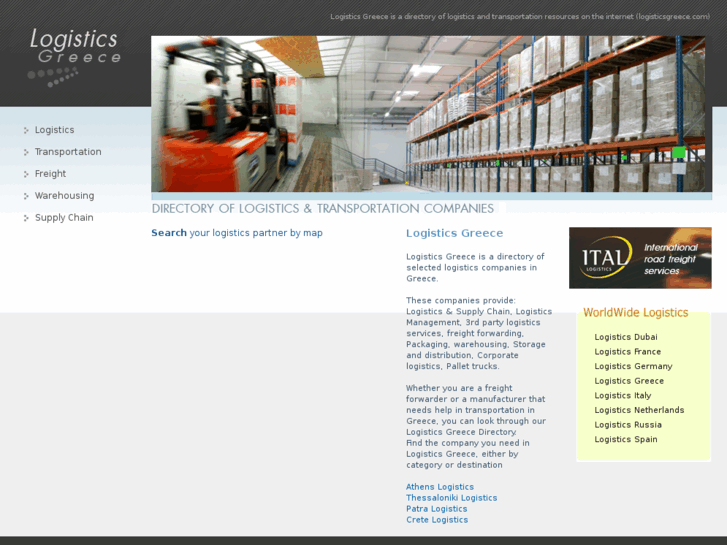Open the ITAL Logistics road freight banner
The image size is (727, 545).
point(640,258)
